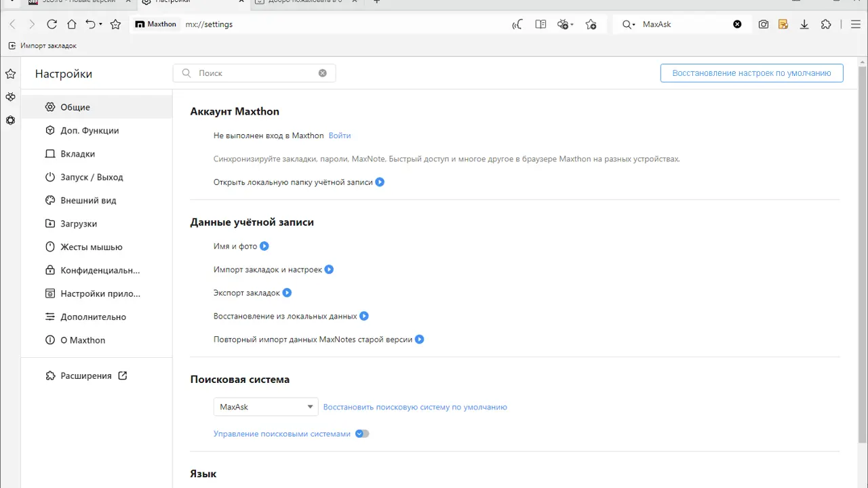Open Внешний вид settings section
The image size is (868, 488).
click(x=88, y=201)
